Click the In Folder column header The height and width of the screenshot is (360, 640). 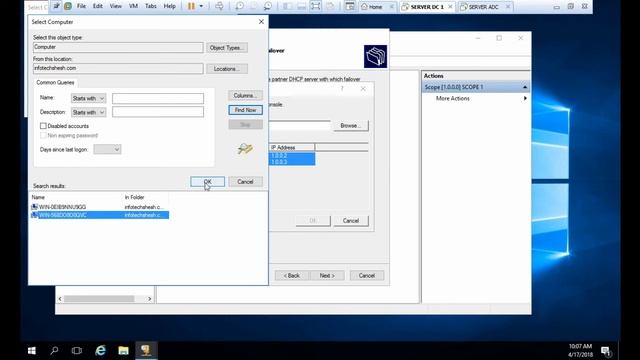pyautogui.click(x=146, y=197)
